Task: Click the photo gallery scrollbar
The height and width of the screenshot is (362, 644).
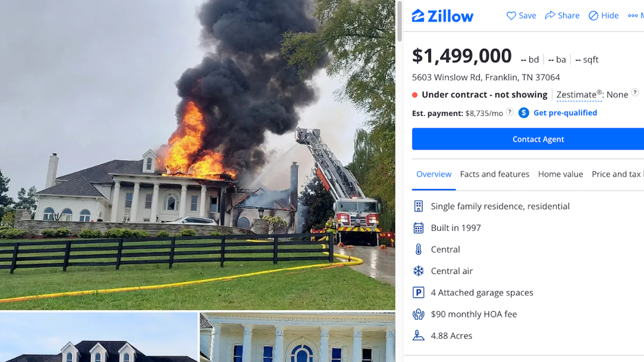Action: [x=399, y=21]
